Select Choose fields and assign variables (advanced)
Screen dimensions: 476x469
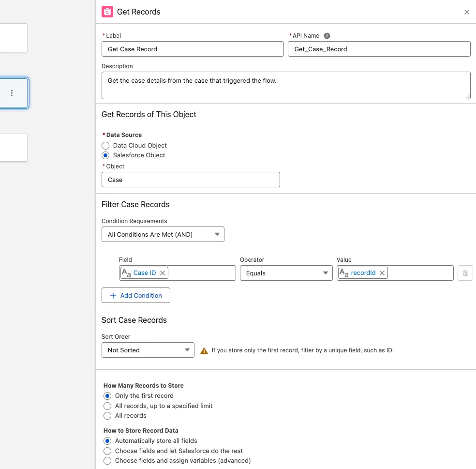click(x=107, y=460)
